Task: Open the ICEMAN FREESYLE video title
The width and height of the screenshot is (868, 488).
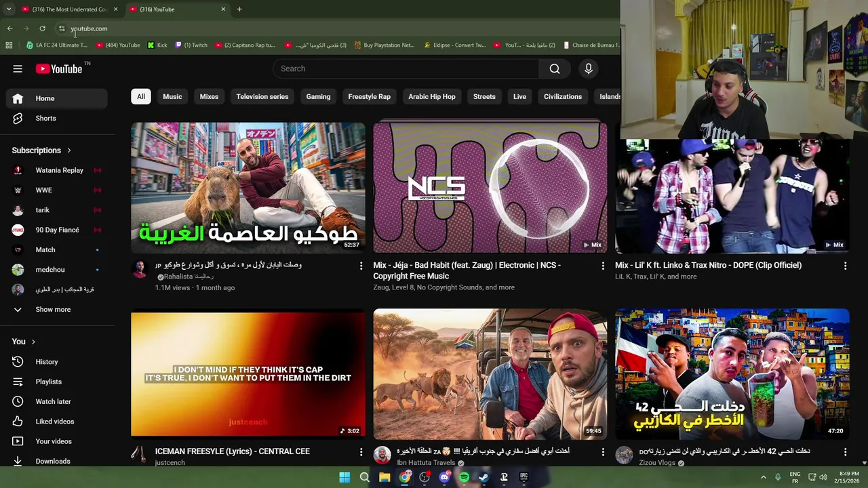Action: (x=232, y=451)
